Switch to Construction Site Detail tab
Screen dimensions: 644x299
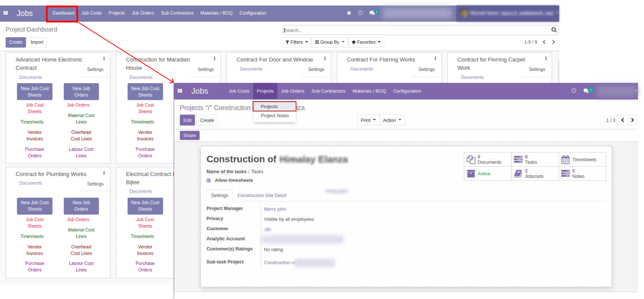point(262,196)
